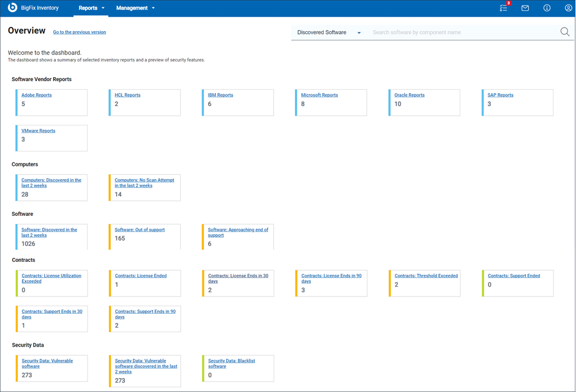Click the Software Vendor Reports section heading
Viewport: 576px width, 392px height.
pos(41,79)
